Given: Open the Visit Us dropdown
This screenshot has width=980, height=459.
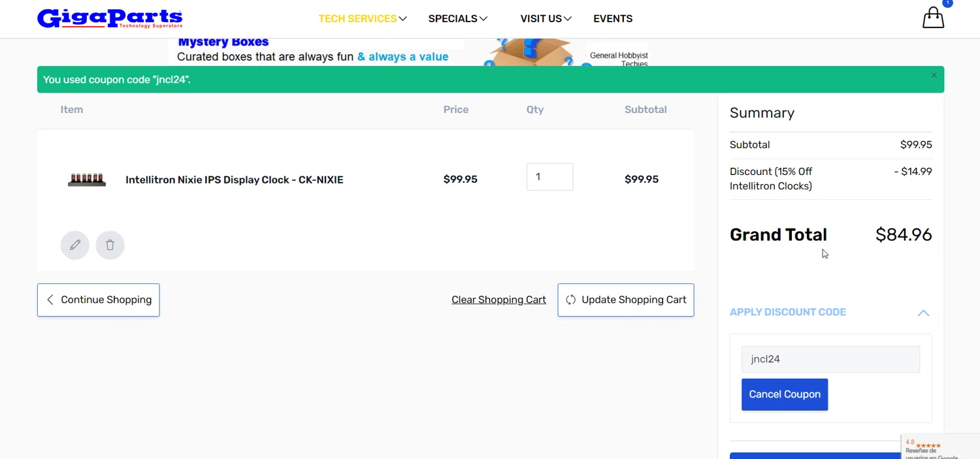Looking at the screenshot, I should (x=546, y=19).
